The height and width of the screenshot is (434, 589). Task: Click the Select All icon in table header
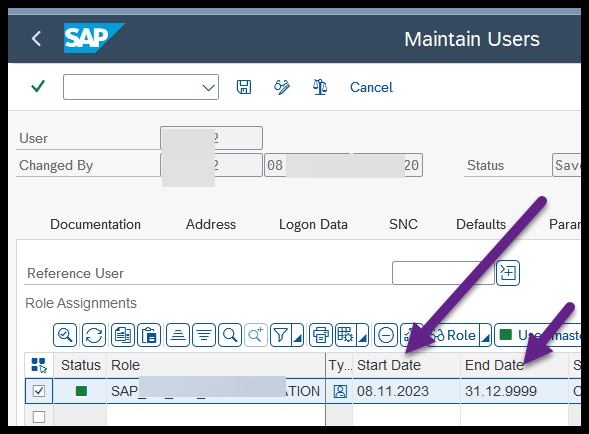39,365
